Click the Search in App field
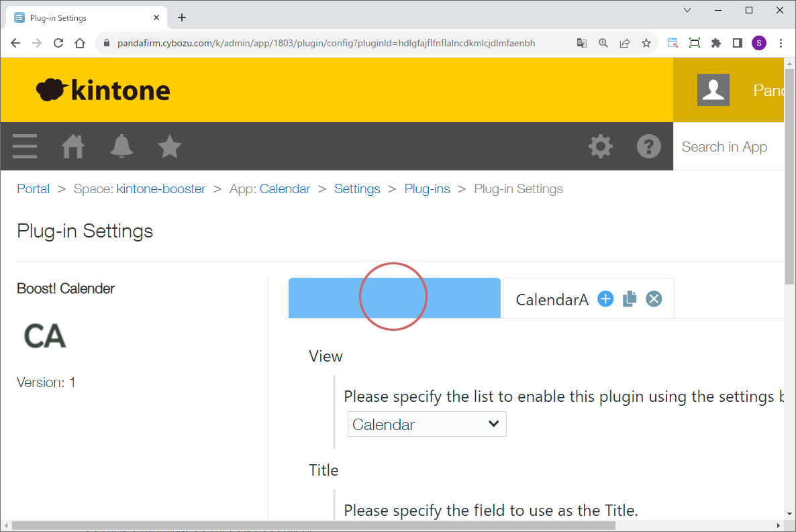Screen dimensions: 796x532 (728, 147)
